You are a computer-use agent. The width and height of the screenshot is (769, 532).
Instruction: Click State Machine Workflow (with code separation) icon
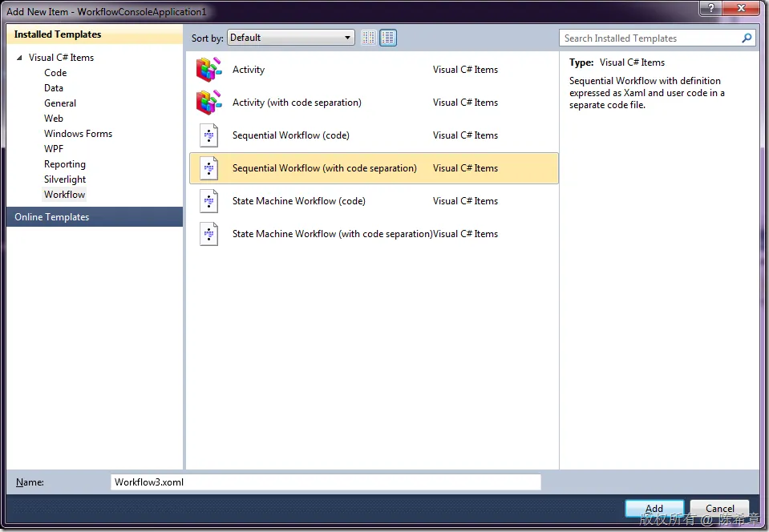tap(209, 234)
